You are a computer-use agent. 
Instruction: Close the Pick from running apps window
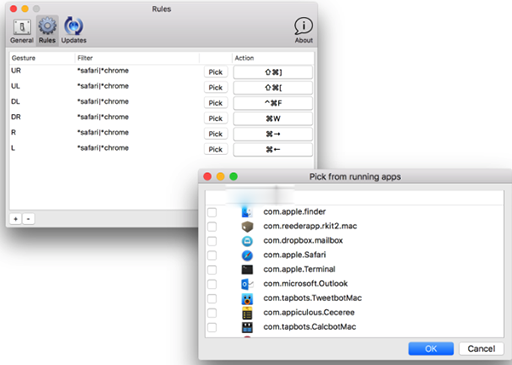click(207, 177)
